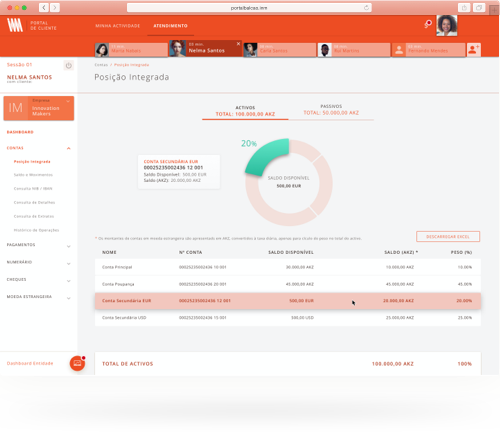Sort by the Peso (%) column header
This screenshot has width=500, height=432.
[461, 252]
